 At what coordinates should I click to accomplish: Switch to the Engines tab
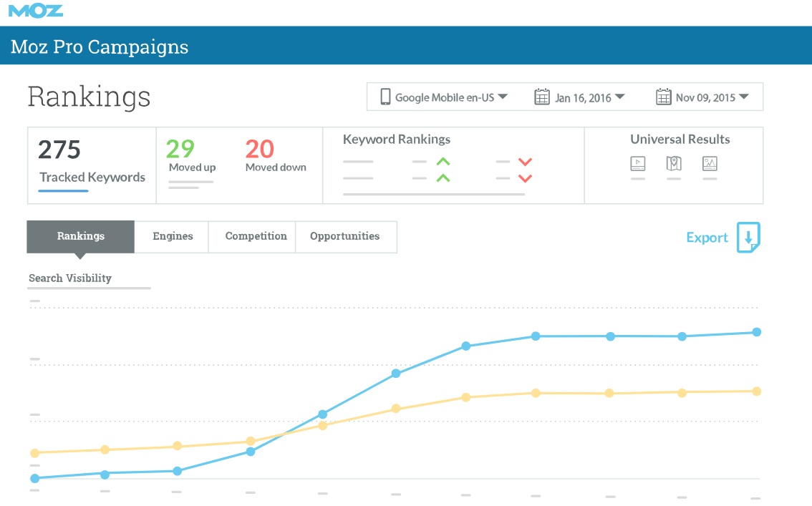click(173, 236)
